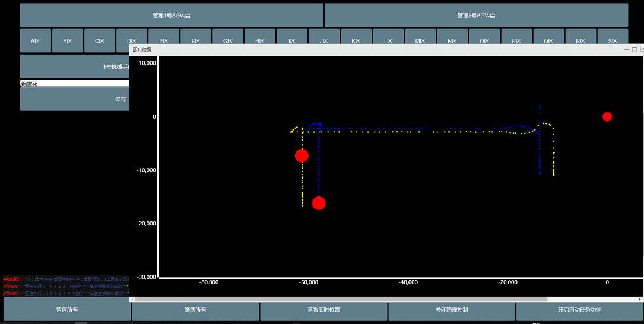Click the 查看即时位置 button
Screen dimensions: 644x324
[x=323, y=310]
